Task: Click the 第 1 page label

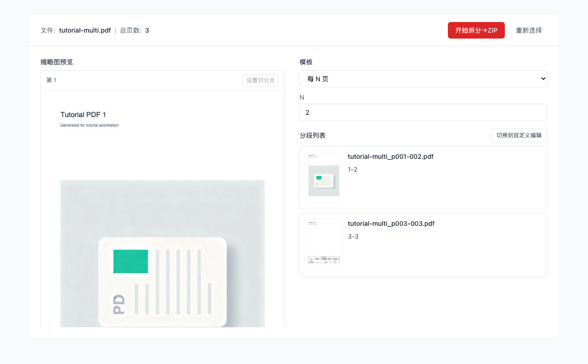Action: [51, 80]
